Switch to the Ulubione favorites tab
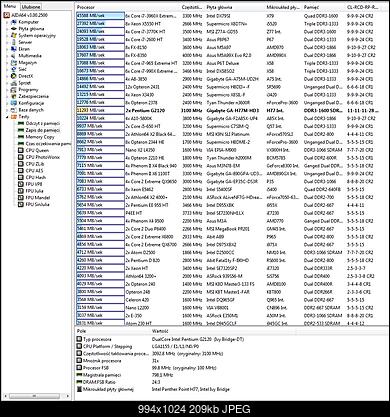390x417 pixels. [31, 7]
